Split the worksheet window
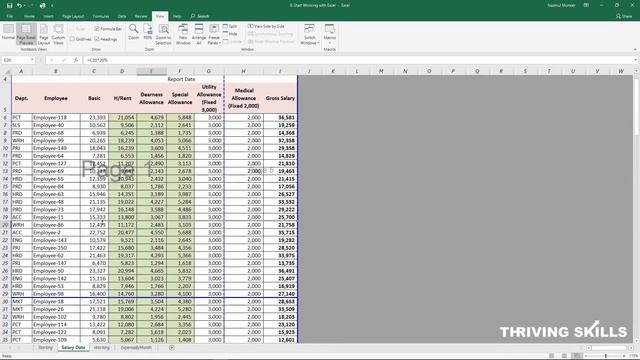 (x=230, y=26)
